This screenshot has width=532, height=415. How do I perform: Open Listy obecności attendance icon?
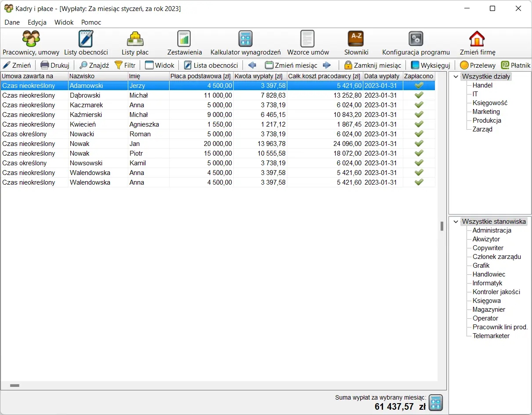[86, 39]
